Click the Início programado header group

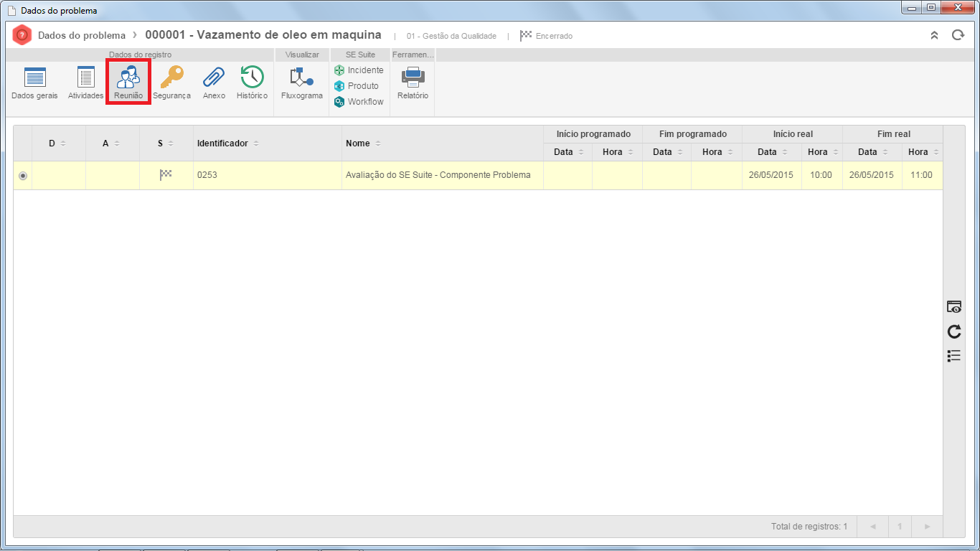[x=593, y=134]
